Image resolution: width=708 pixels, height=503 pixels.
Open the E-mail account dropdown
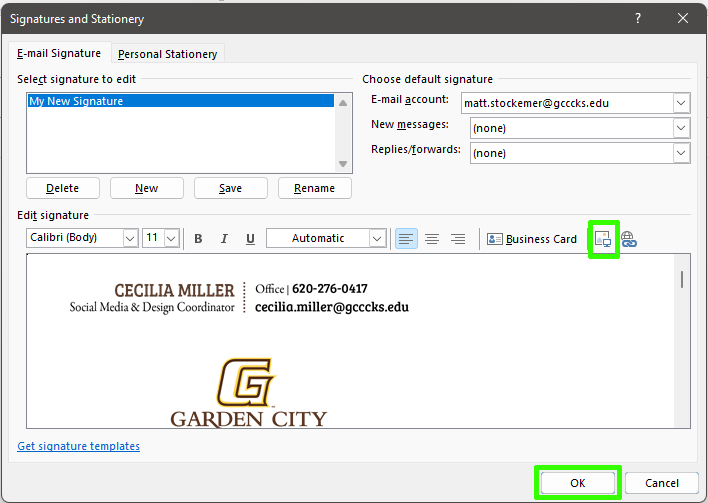point(681,103)
